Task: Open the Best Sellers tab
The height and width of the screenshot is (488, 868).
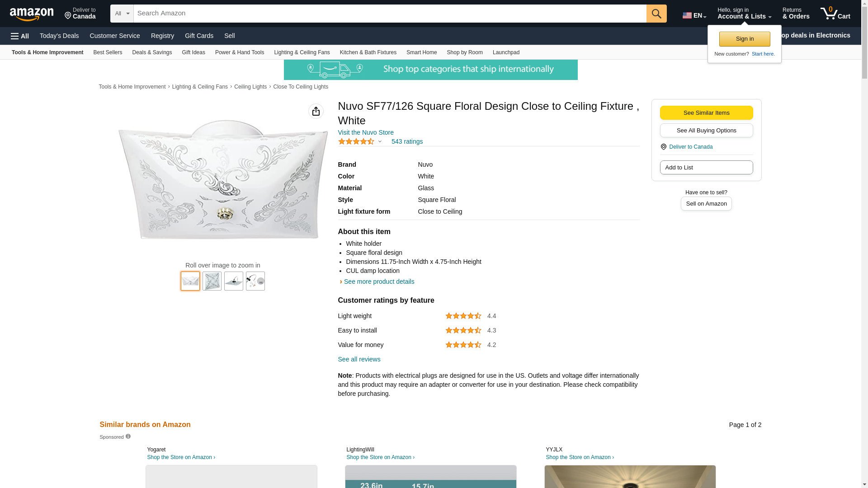Action: 108,52
